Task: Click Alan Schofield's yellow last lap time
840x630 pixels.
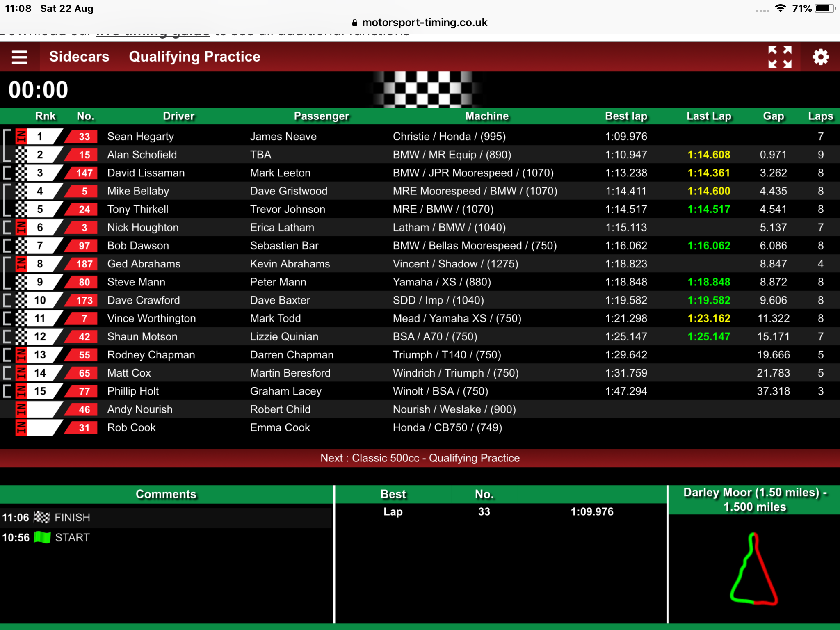Action: click(709, 155)
